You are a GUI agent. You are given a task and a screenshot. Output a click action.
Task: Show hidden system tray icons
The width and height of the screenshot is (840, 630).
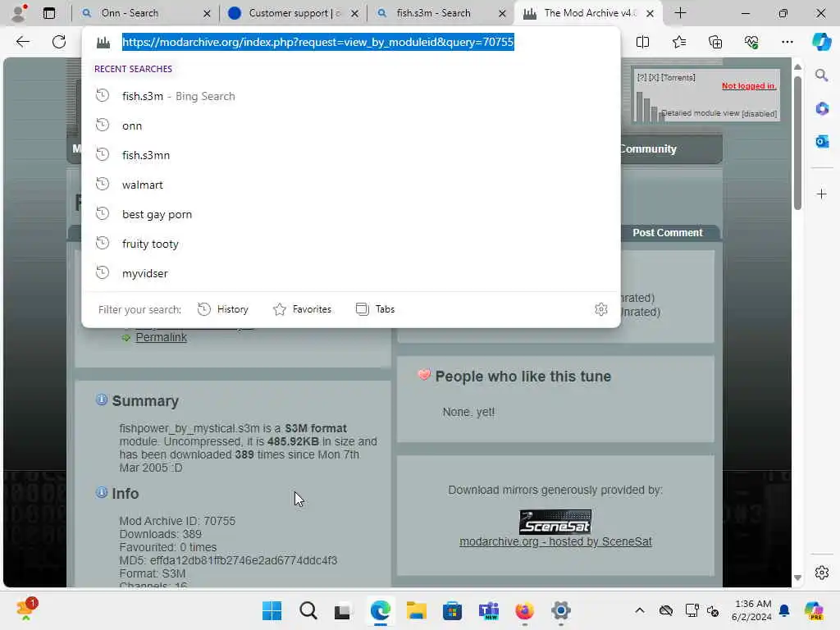639,610
